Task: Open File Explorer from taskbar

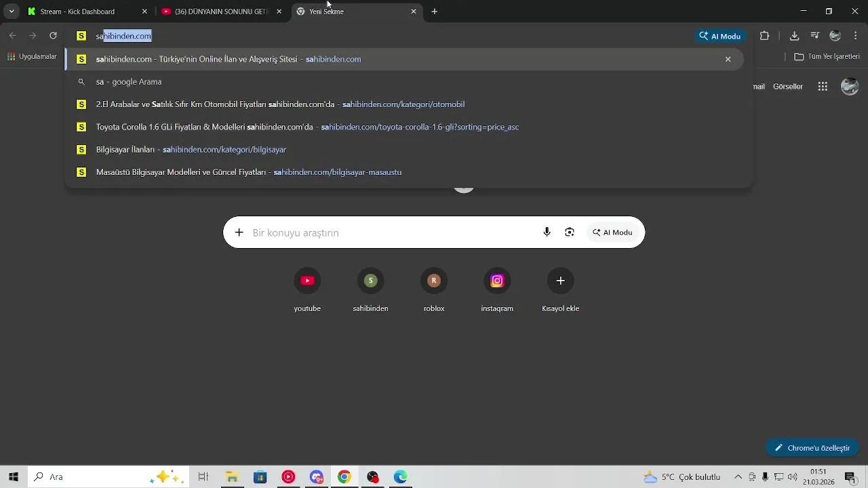Action: (231, 477)
